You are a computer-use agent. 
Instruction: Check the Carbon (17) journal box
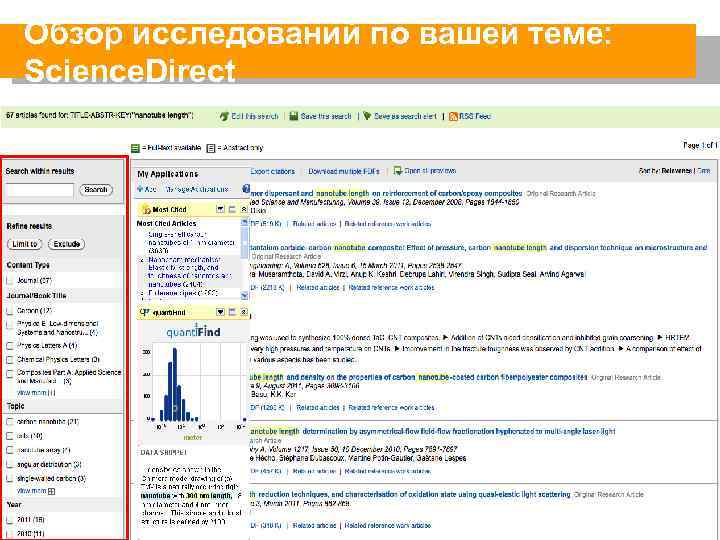click(x=10, y=311)
